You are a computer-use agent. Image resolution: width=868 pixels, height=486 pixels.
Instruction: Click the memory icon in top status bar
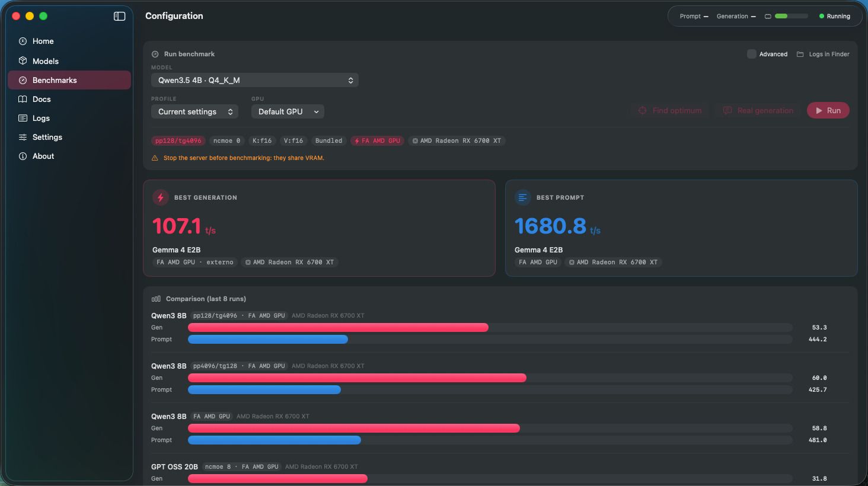[x=768, y=16]
